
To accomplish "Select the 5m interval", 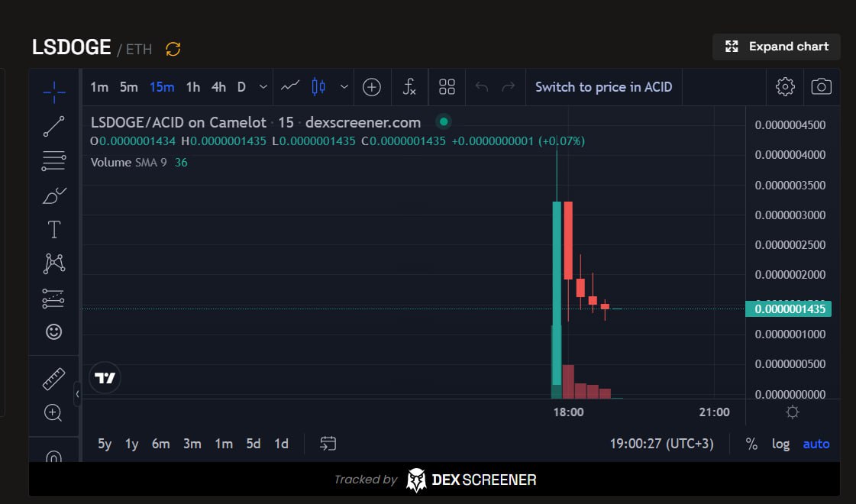I will coord(129,87).
